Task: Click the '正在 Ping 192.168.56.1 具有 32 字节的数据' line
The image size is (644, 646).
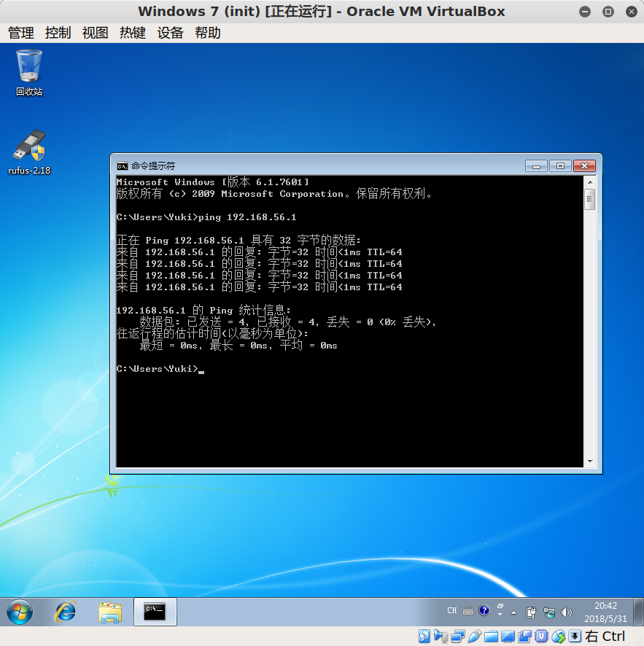Action: [238, 240]
